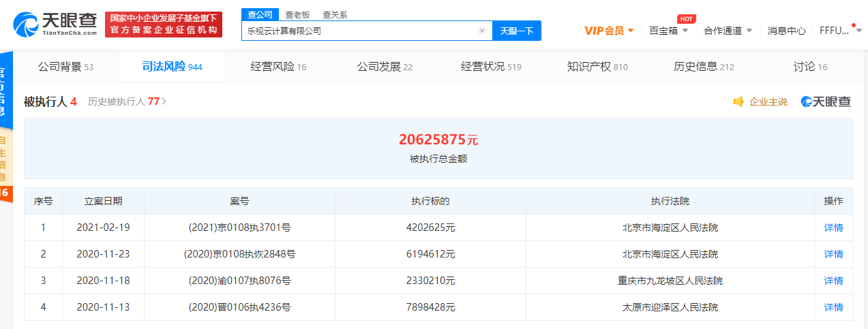
Task: Switch to the 历史信息 tab
Action: [704, 67]
